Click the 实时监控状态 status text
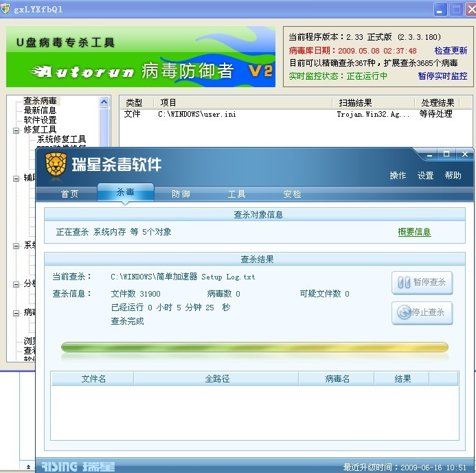Viewport: 476px width, 473px height. pos(337,76)
